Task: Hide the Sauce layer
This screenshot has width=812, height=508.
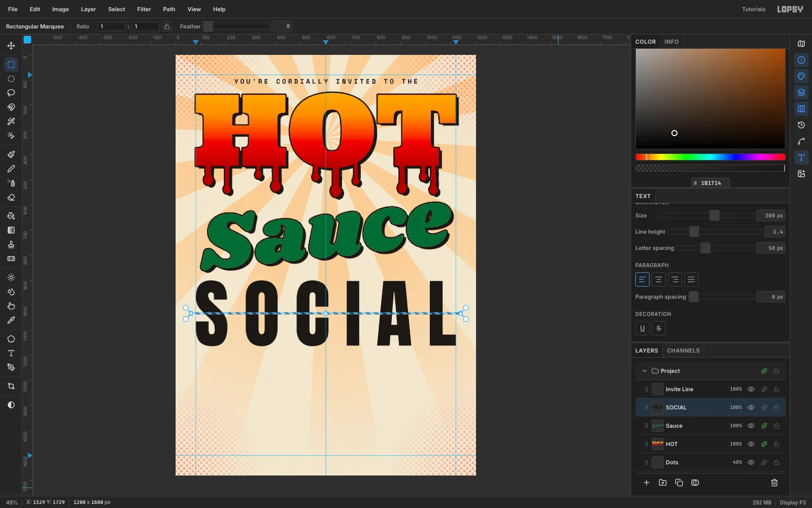Action: 751,426
